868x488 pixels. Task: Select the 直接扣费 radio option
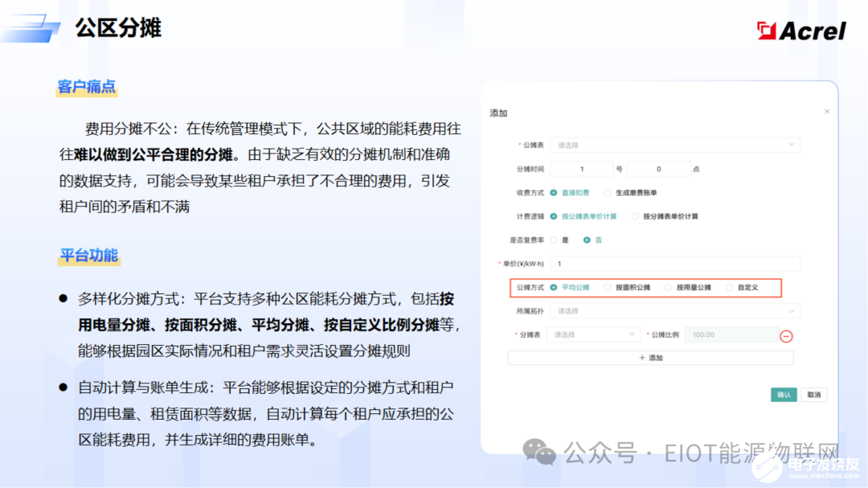click(x=570, y=193)
